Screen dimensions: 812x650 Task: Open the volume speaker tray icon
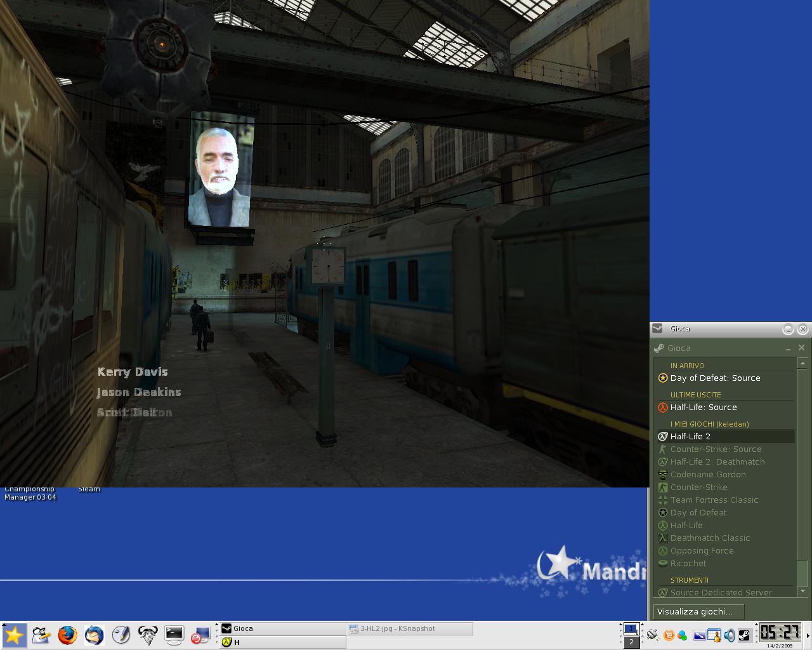pyautogui.click(x=730, y=635)
